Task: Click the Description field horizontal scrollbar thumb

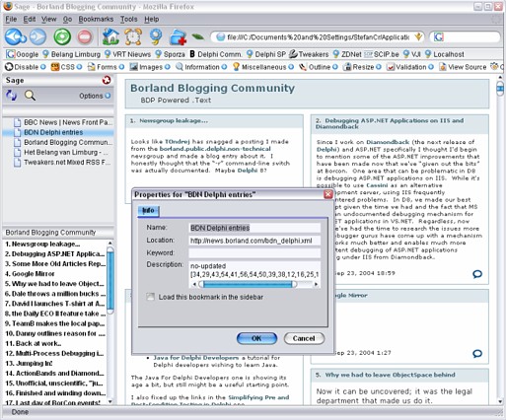Action: click(248, 284)
